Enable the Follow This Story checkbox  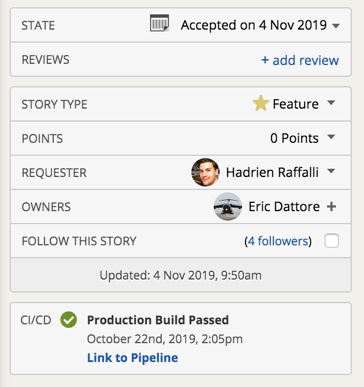tap(332, 241)
